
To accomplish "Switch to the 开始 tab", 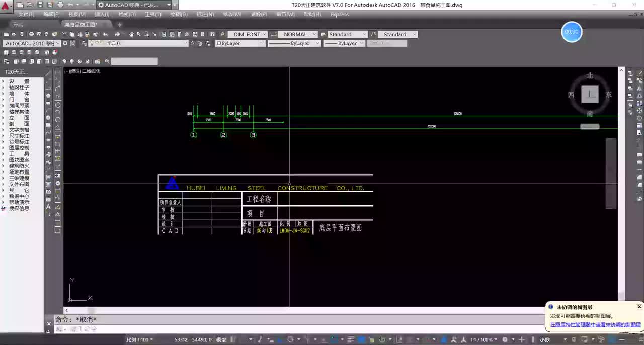I will pyautogui.click(x=19, y=24).
